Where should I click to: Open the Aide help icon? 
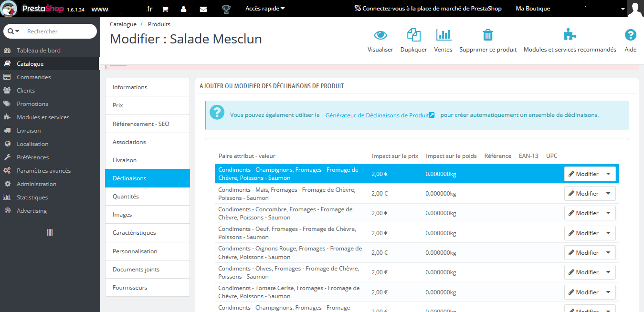click(x=631, y=35)
